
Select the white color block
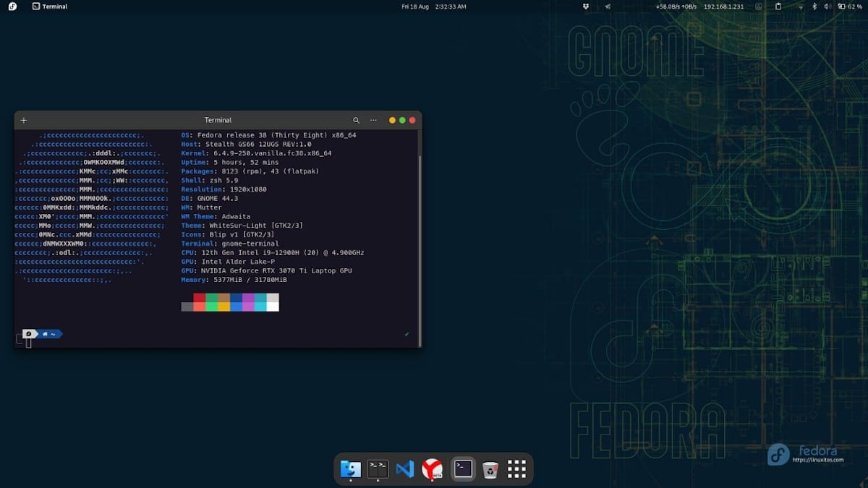coord(273,307)
